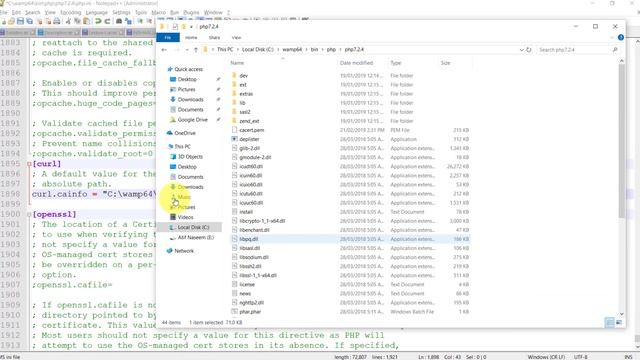Viewport: 640px width, 360px height.
Task: Click the Date modified column header
Action: (x=356, y=63)
